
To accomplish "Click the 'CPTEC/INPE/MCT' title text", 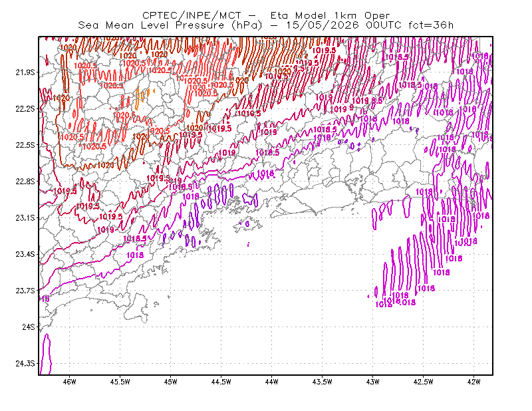I will pyautogui.click(x=192, y=15).
